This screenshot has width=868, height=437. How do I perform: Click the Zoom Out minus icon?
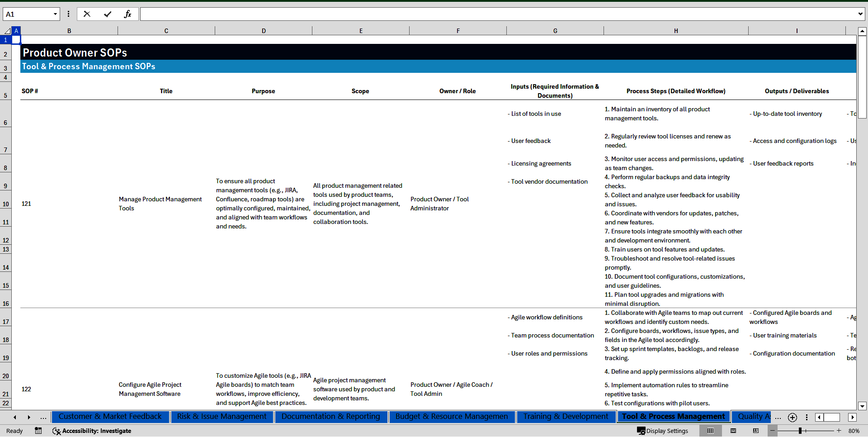[x=773, y=431]
